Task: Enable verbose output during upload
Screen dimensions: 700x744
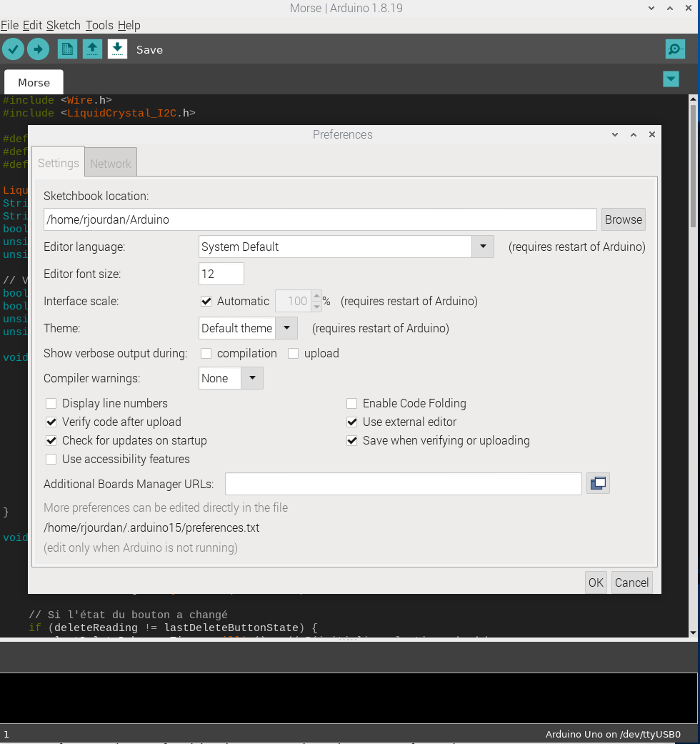Action: 293,354
